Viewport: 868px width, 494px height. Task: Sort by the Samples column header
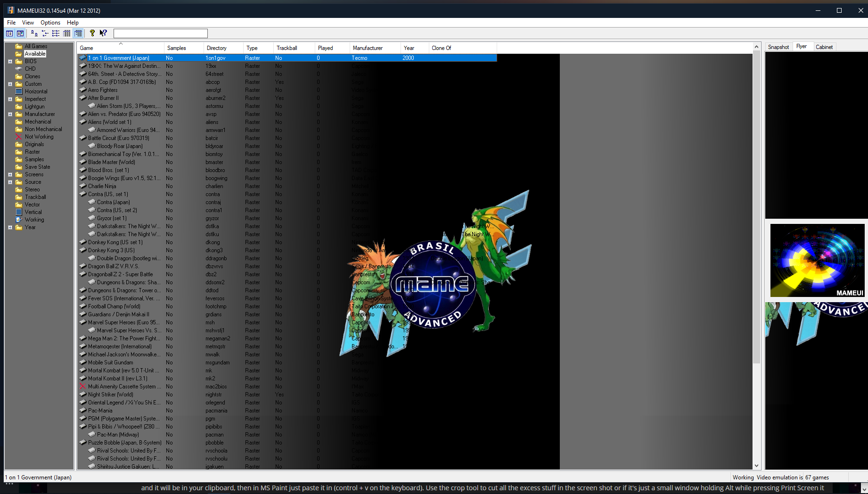[184, 48]
